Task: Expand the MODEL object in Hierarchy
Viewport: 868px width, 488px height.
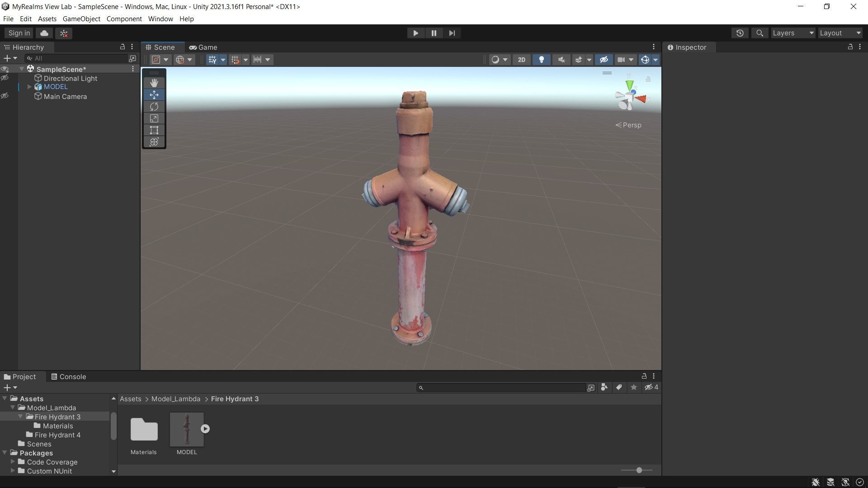Action: pyautogui.click(x=29, y=87)
